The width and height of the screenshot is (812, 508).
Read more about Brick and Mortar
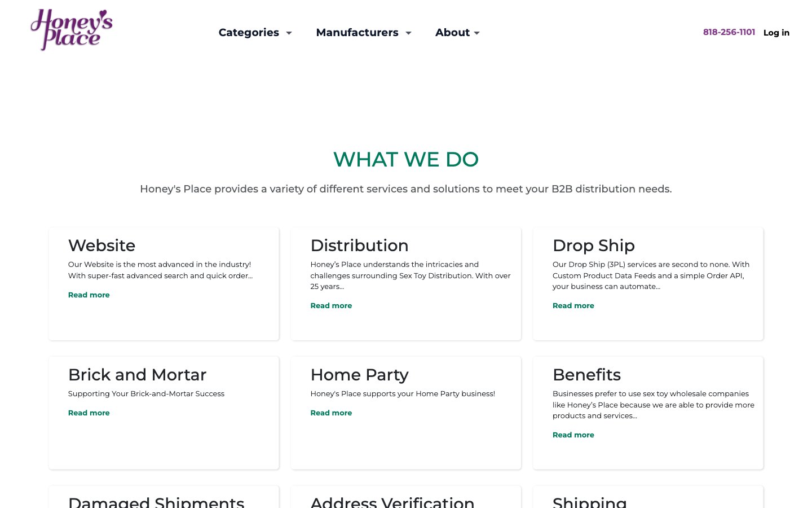click(x=89, y=413)
